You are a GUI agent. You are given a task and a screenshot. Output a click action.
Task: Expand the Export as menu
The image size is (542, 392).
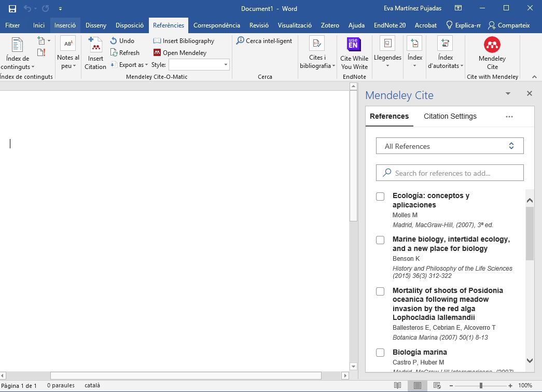[129, 65]
